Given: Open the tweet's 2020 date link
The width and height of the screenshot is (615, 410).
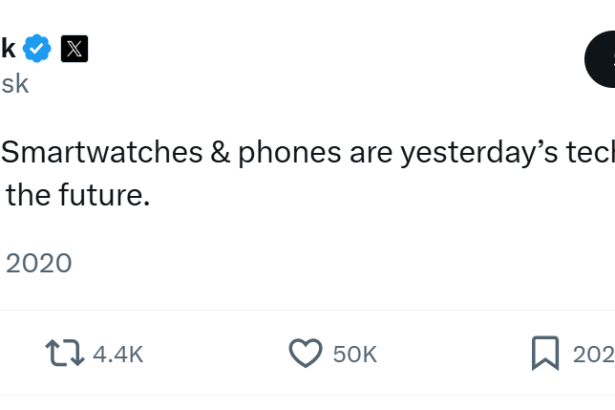Looking at the screenshot, I should (x=39, y=263).
